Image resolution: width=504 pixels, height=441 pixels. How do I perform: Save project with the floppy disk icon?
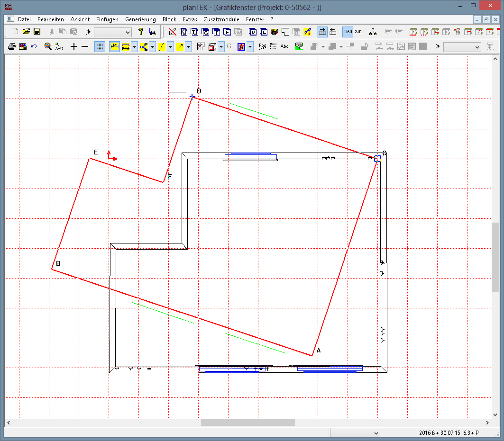pyautogui.click(x=37, y=32)
